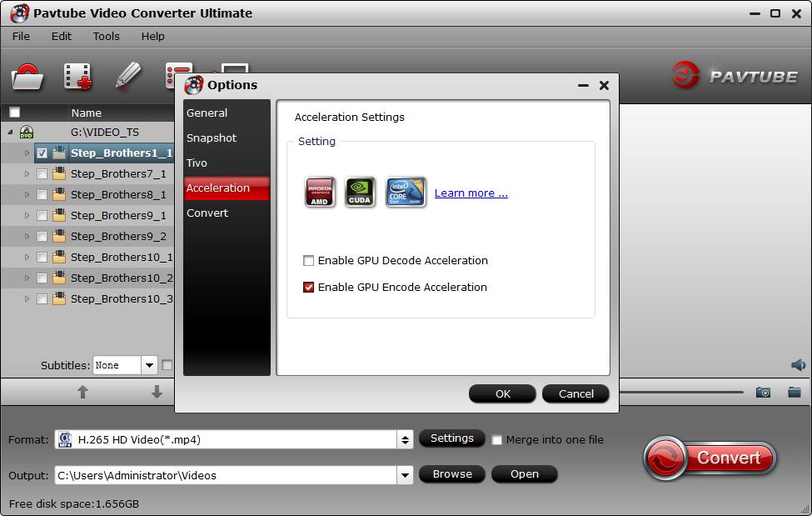This screenshot has width=812, height=516.
Task: Expand the Step_Brothers10_2 row
Action: point(27,278)
